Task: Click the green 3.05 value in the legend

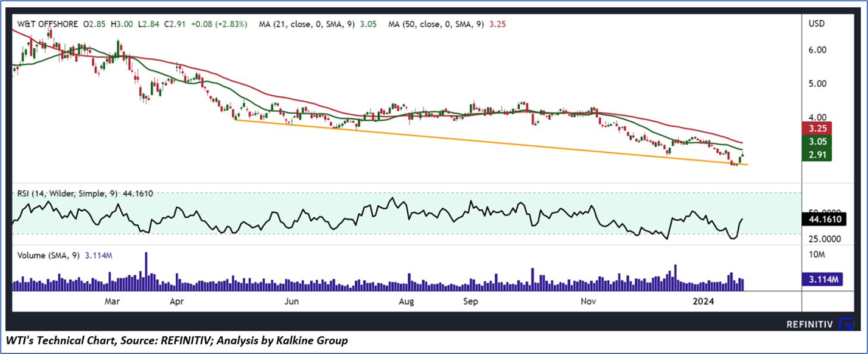Action: tap(369, 24)
